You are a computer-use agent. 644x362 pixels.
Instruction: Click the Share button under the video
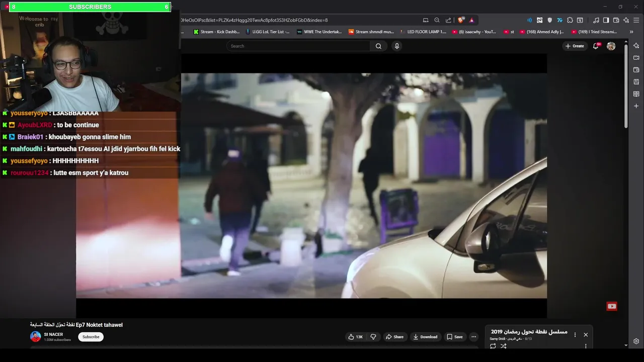394,337
